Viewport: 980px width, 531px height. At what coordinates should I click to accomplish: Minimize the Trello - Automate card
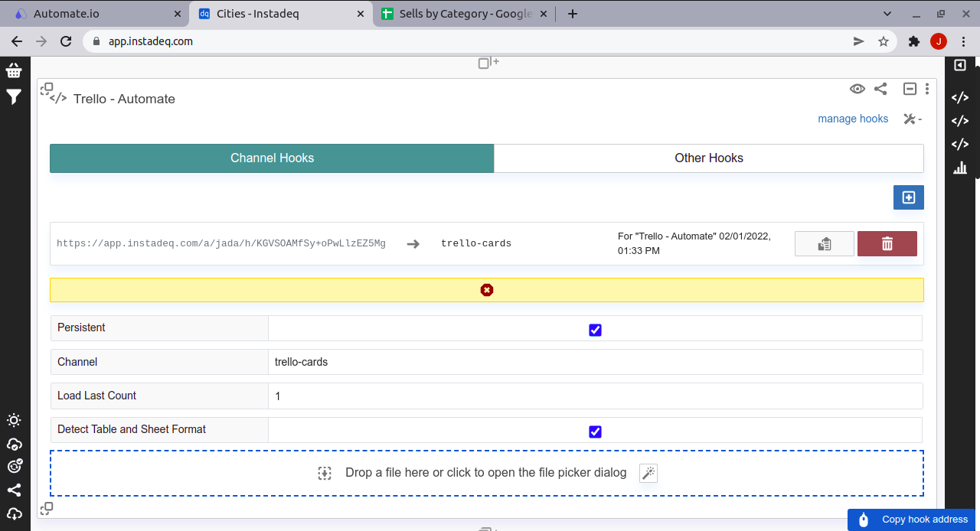[x=910, y=89]
